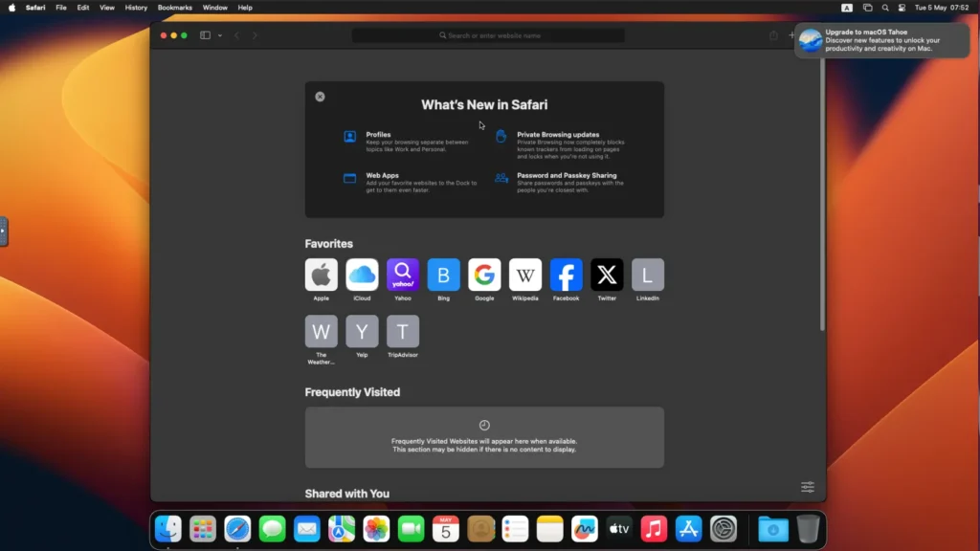
Task: Click Password and Passkey Sharing item
Action: pyautogui.click(x=561, y=183)
